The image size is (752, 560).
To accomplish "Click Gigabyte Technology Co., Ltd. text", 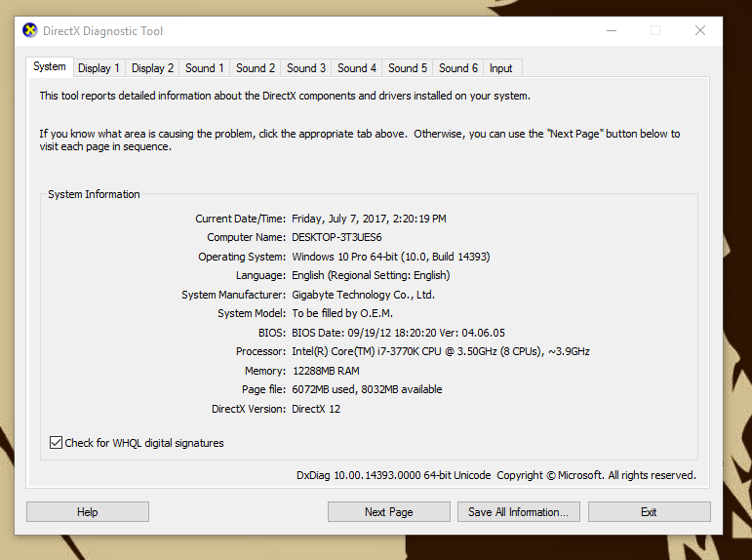I will point(363,295).
